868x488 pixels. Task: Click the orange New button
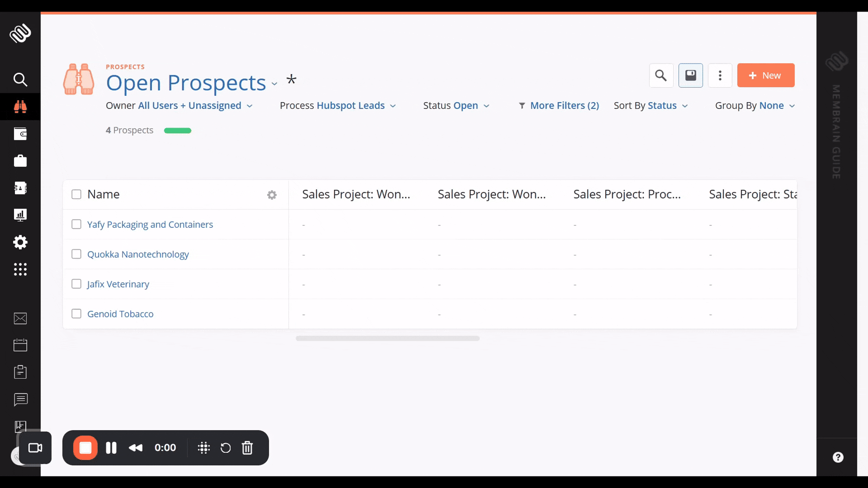[x=765, y=76]
